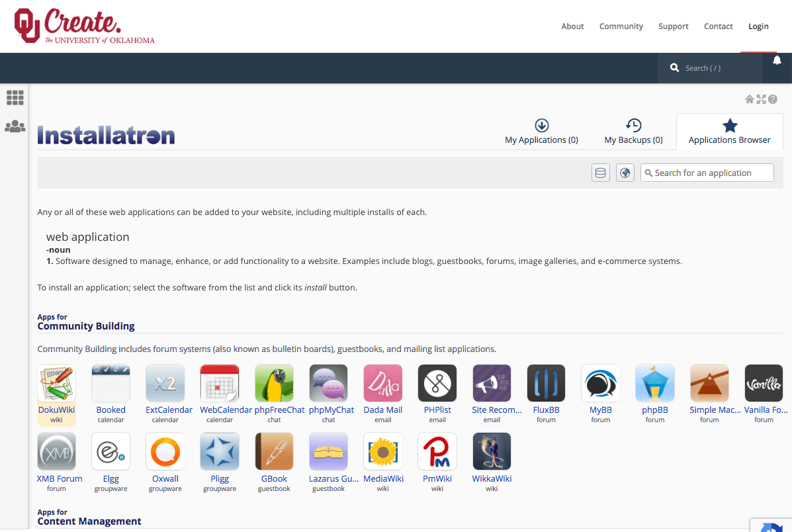The width and height of the screenshot is (792, 532).
Task: Open the WikkaWiki wizard icon
Action: coord(492,452)
